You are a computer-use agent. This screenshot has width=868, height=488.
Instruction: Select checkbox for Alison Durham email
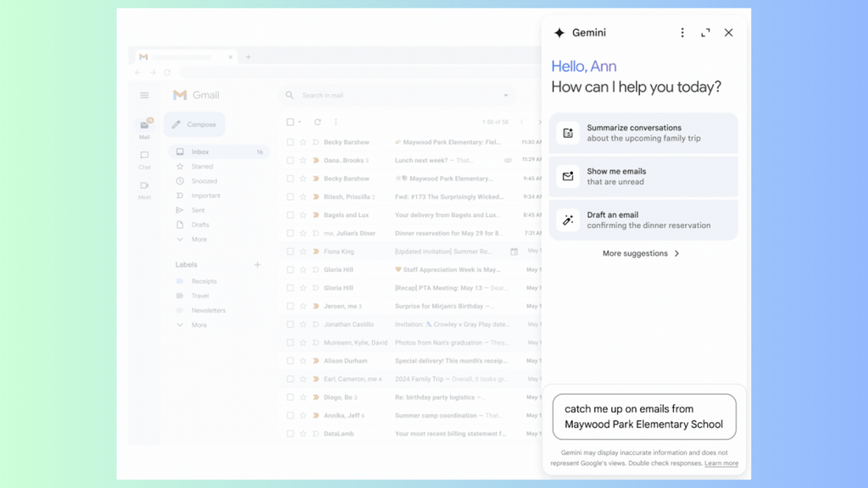[x=290, y=361]
